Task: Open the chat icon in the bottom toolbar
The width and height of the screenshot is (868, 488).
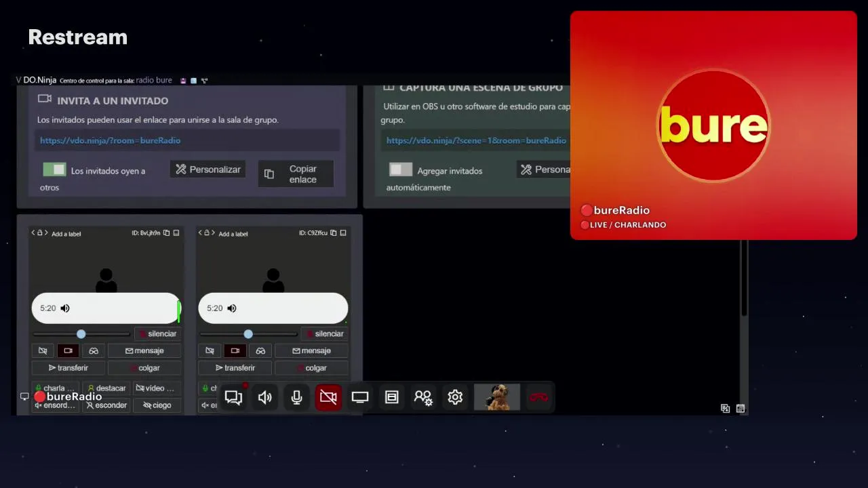Action: click(233, 397)
